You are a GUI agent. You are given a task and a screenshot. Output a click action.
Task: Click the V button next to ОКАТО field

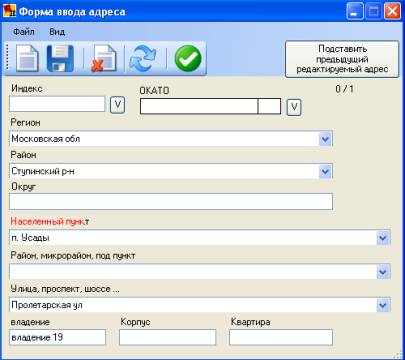294,107
